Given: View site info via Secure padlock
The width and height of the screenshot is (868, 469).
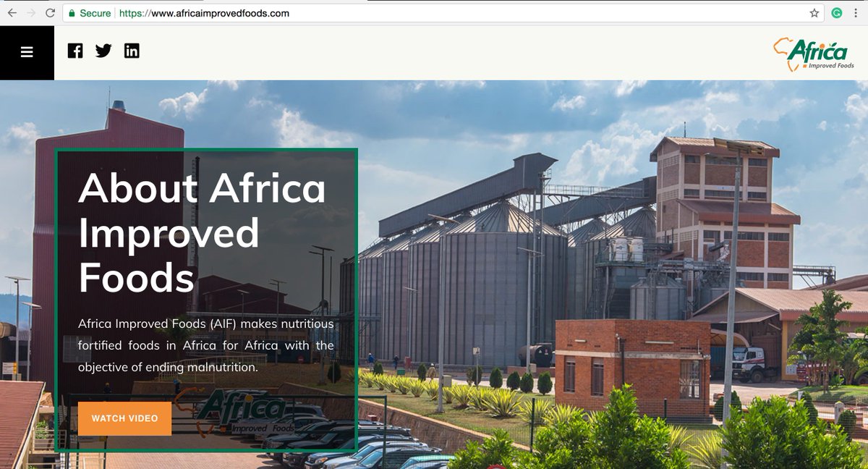Looking at the screenshot, I should click(90, 13).
